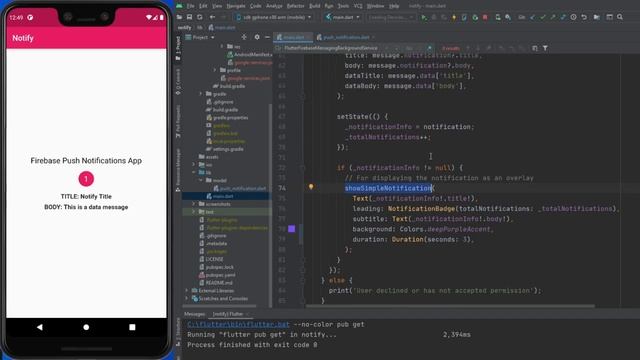This screenshot has width=640, height=360.
Task: Select settings.gradle in project tree
Action: [x=224, y=149]
